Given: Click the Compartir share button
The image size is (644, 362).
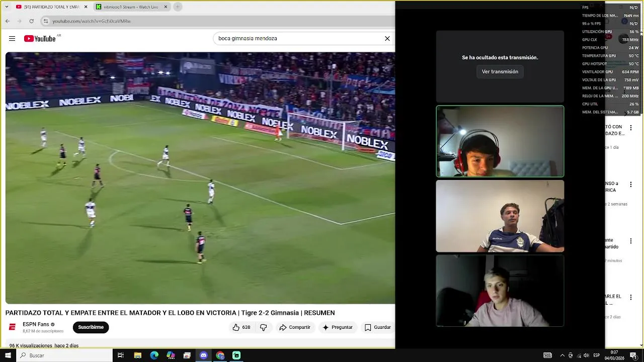Looking at the screenshot, I should pyautogui.click(x=295, y=327).
